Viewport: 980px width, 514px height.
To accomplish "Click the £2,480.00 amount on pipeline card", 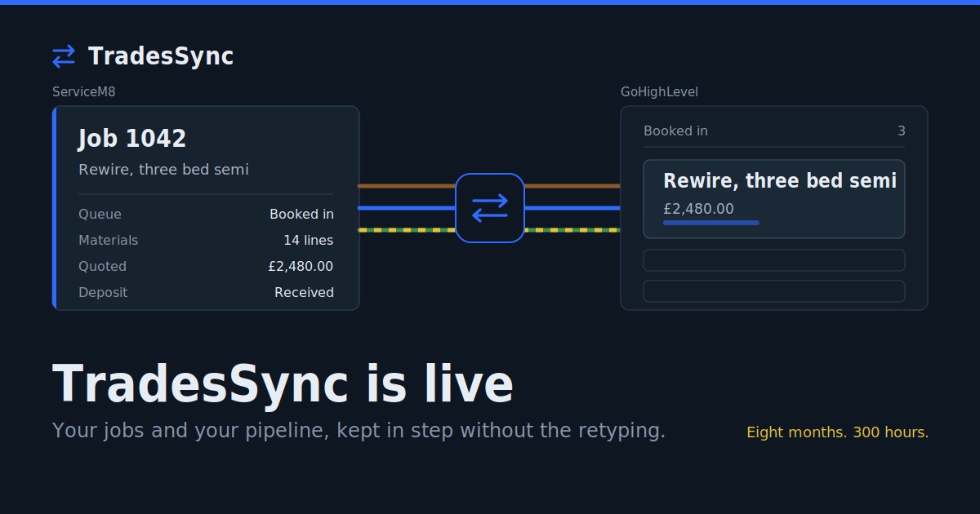I will (698, 210).
